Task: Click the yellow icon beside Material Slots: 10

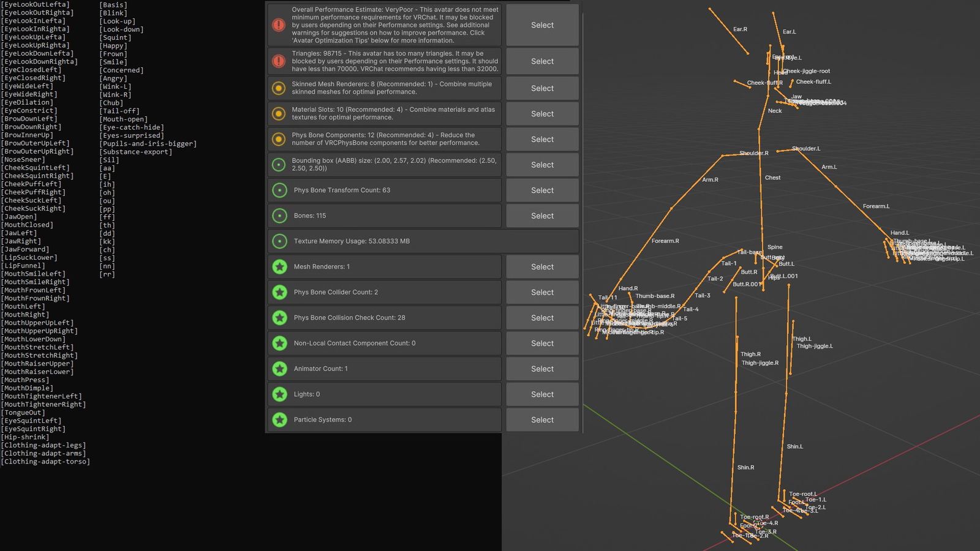Action: [279, 114]
